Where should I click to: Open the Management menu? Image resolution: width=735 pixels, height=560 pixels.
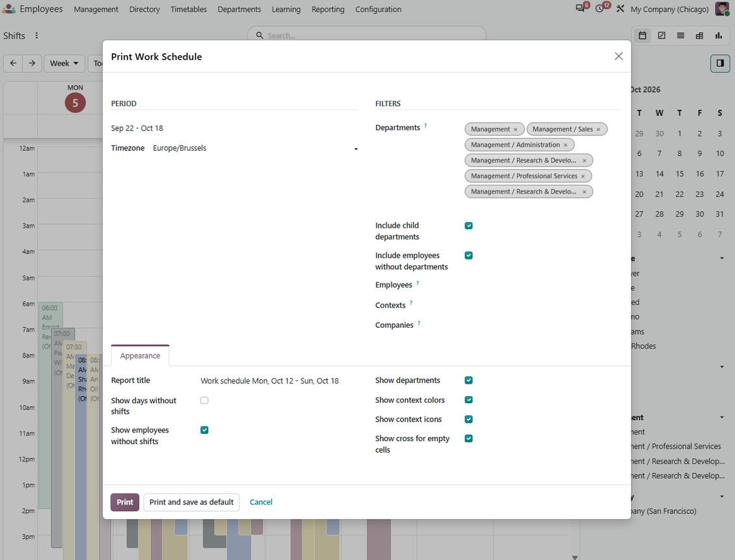point(96,9)
